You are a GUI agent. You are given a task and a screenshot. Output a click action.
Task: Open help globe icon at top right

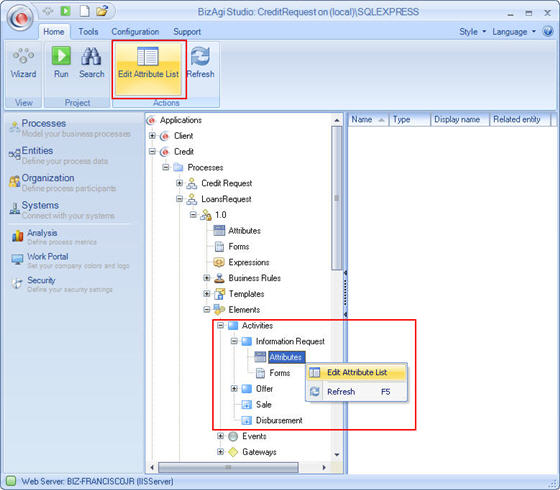(x=548, y=31)
